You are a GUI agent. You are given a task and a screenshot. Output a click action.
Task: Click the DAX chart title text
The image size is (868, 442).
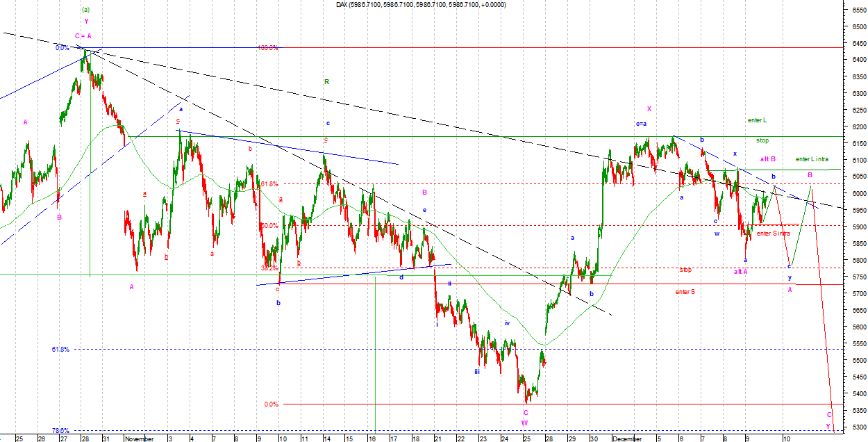pyautogui.click(x=420, y=5)
